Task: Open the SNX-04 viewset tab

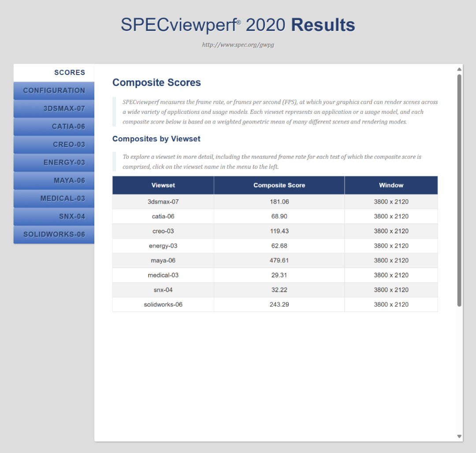Action: (x=54, y=216)
